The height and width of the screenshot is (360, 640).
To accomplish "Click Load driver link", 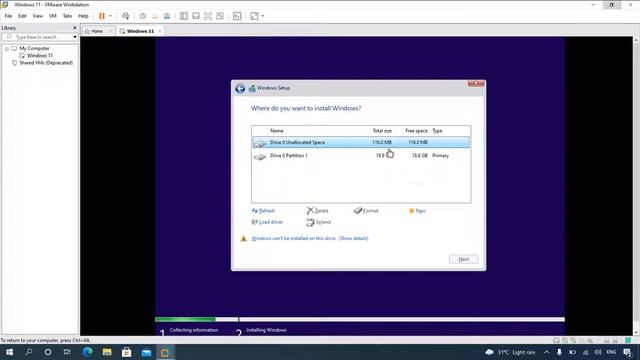I will [x=267, y=222].
